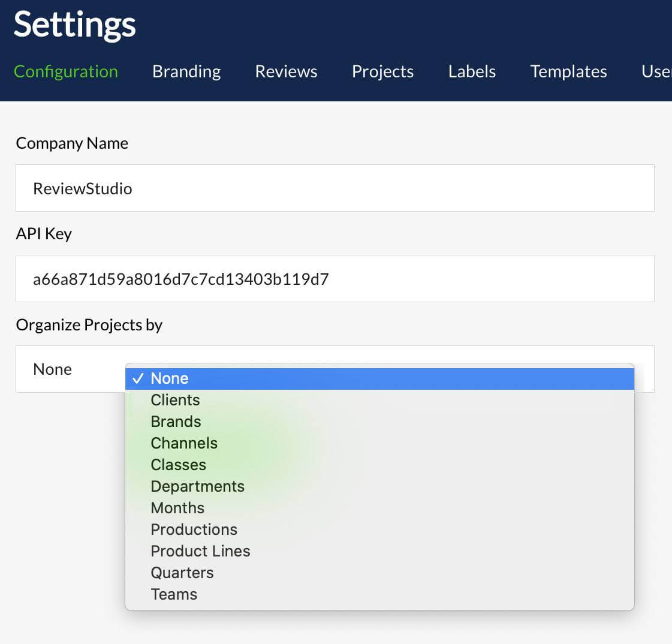The image size is (672, 644).
Task: Go to the Reviews tab
Action: 286,71
